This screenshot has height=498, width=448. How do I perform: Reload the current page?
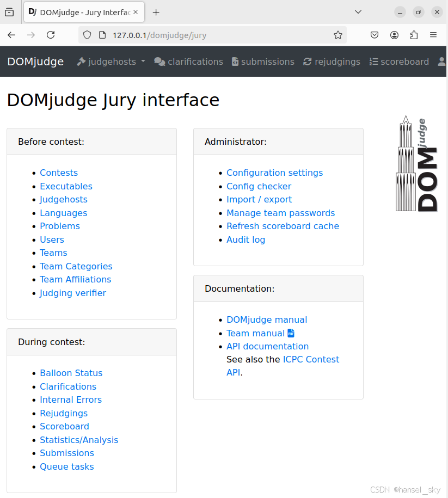[x=51, y=35]
